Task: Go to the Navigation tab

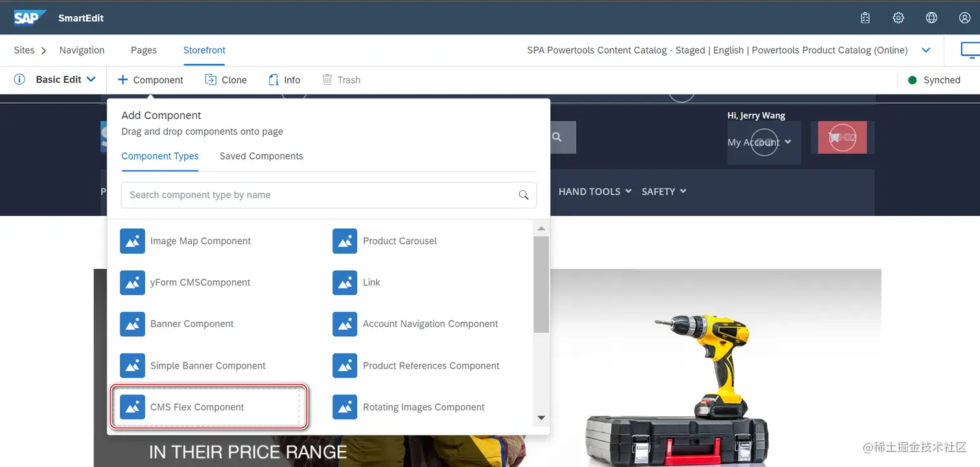Action: coord(82,50)
